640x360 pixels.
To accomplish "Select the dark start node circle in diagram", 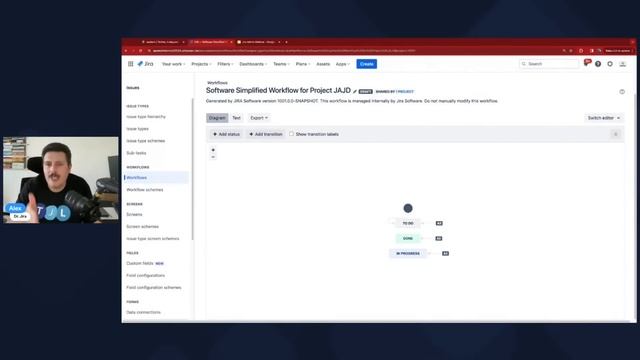I will coord(408,208).
